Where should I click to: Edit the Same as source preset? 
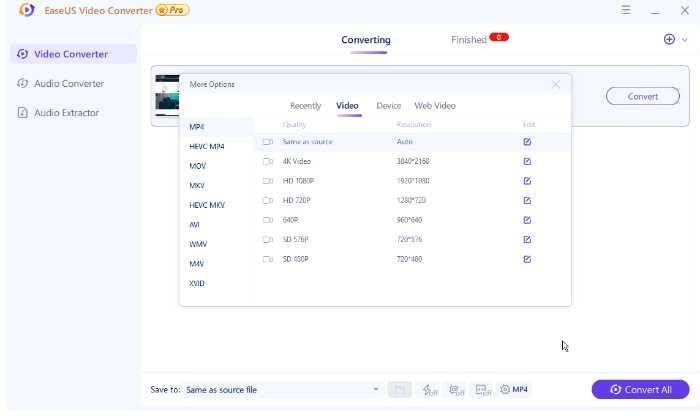[x=527, y=141]
